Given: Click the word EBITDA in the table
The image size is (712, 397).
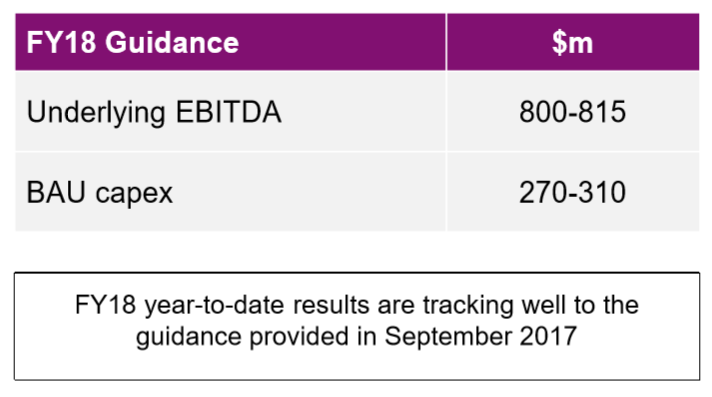Looking at the screenshot, I should coord(228,112).
